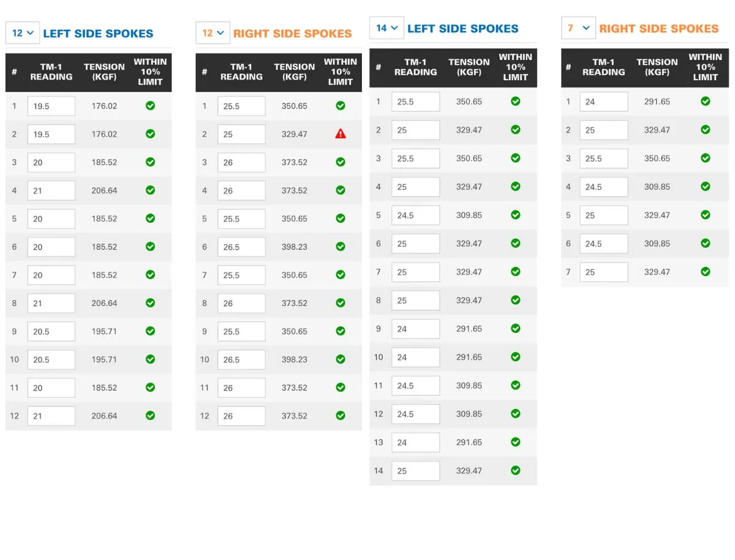Open the blue 12 spoke-count dropdown for left side spokes

(x=23, y=33)
